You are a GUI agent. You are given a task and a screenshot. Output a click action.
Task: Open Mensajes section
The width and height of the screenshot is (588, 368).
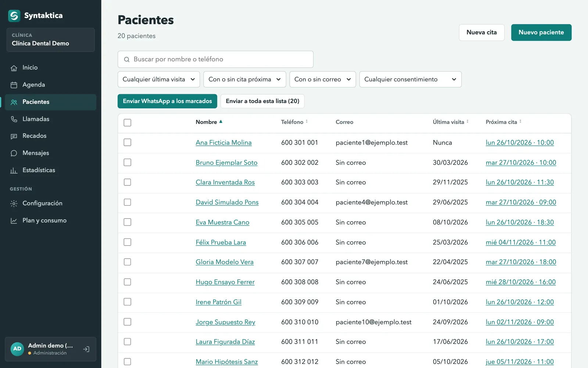pyautogui.click(x=51, y=153)
